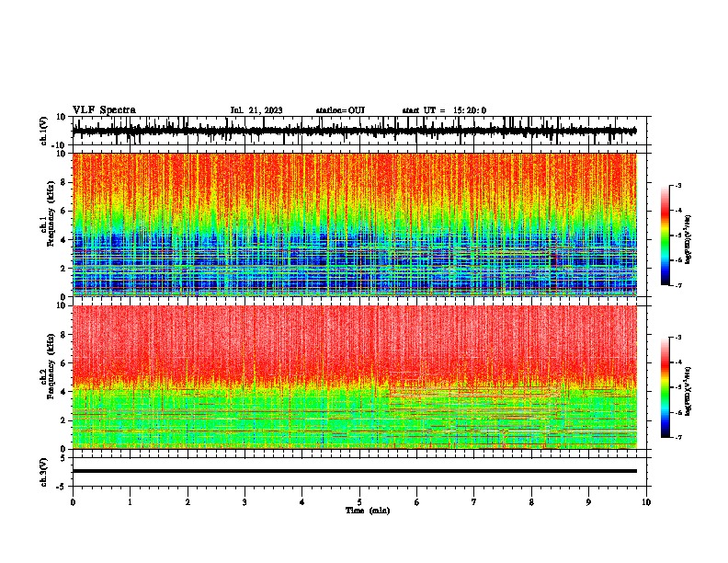
Task: Click the "ch.3(V)" axis label
Action: click(44, 473)
